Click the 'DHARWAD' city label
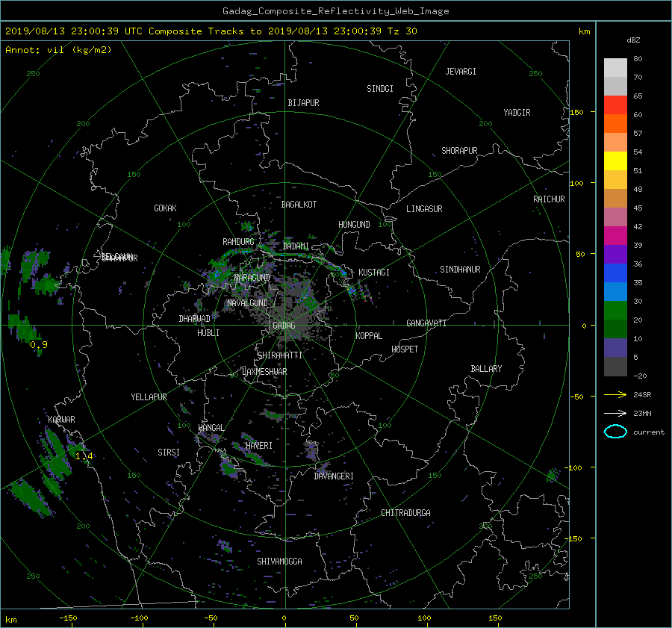 pos(195,319)
